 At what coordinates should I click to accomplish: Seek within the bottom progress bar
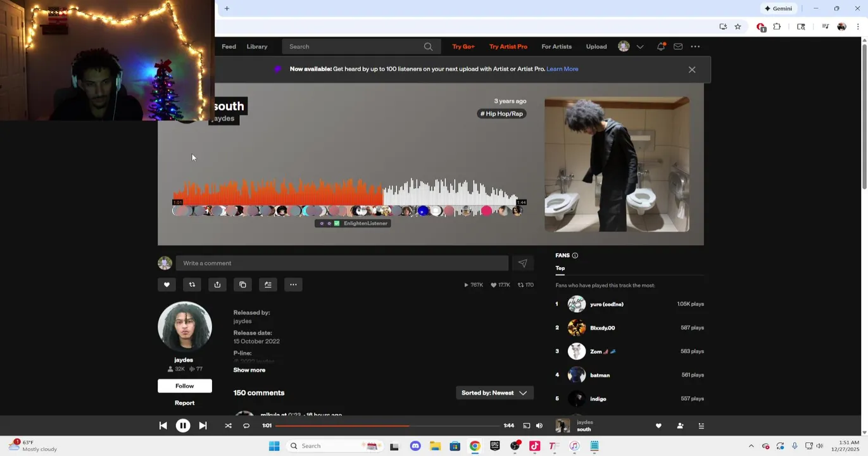tap(387, 426)
